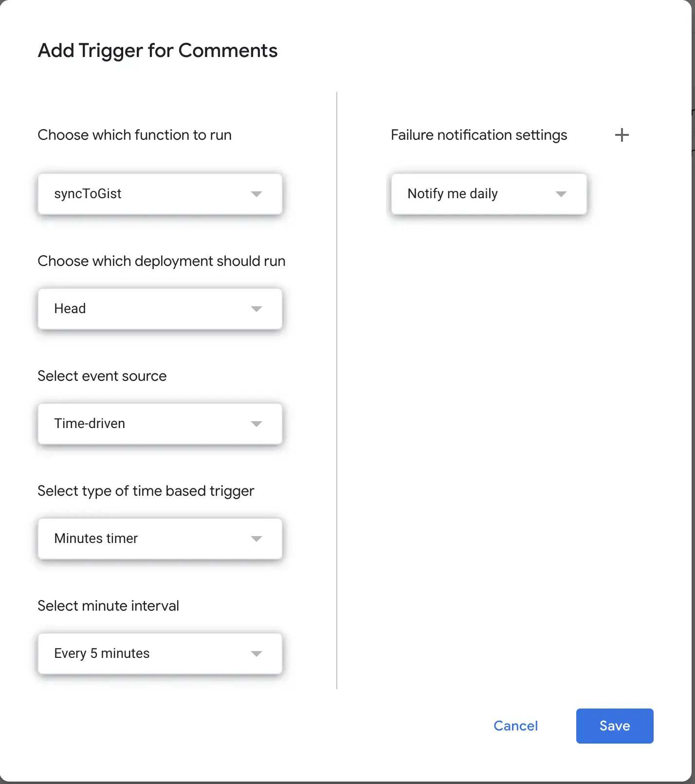Image resolution: width=695 pixels, height=784 pixels.
Task: Click the Minutes timer dropdown arrow
Action: point(257,539)
